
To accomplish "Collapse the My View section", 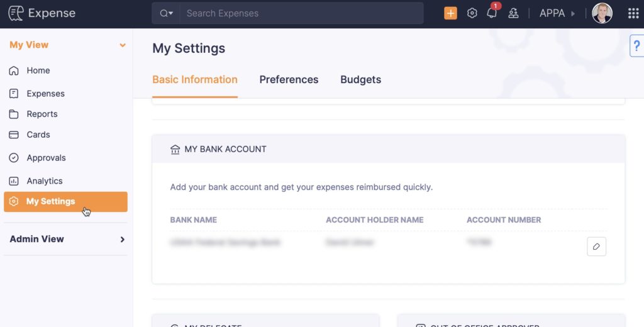I will coord(123,45).
